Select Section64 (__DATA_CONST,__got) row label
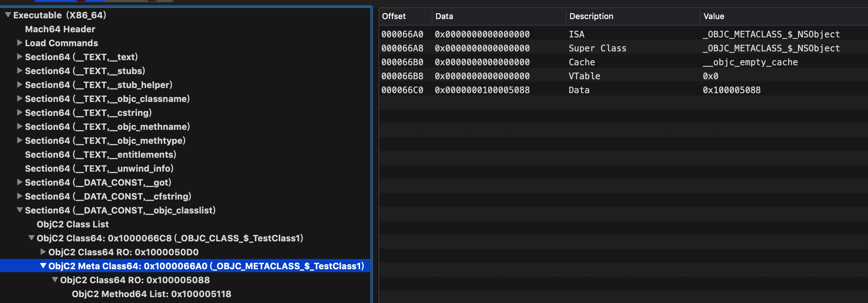 pos(98,183)
